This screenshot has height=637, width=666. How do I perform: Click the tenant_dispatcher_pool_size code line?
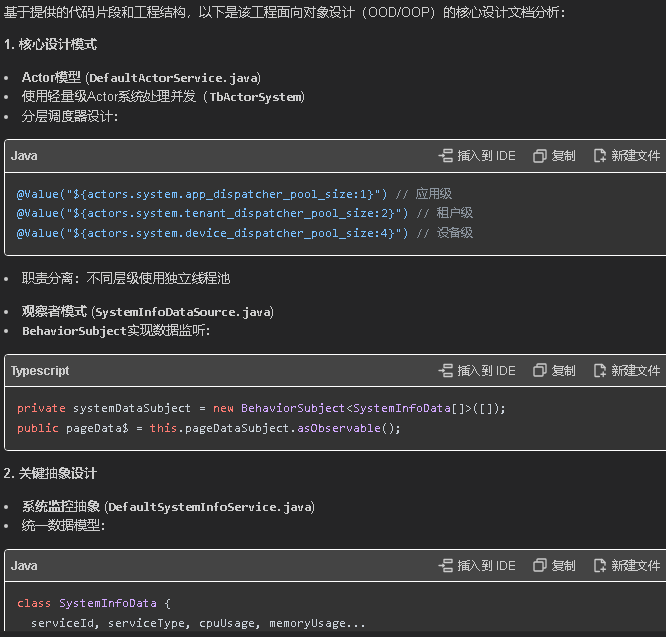[x=245, y=213]
